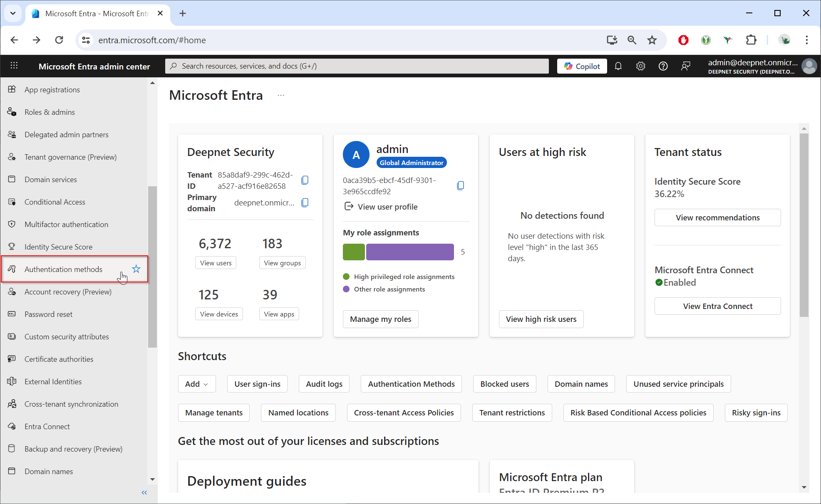Click the View recommendations button

click(x=717, y=217)
